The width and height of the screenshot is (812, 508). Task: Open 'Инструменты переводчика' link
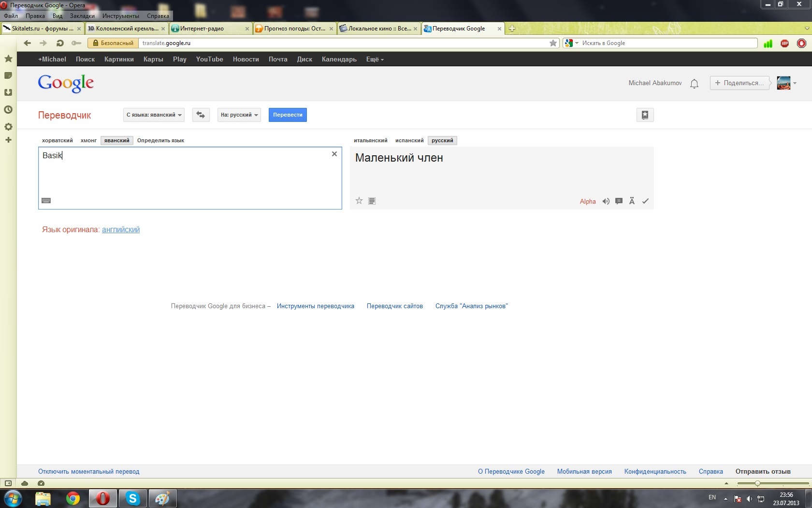(x=316, y=306)
